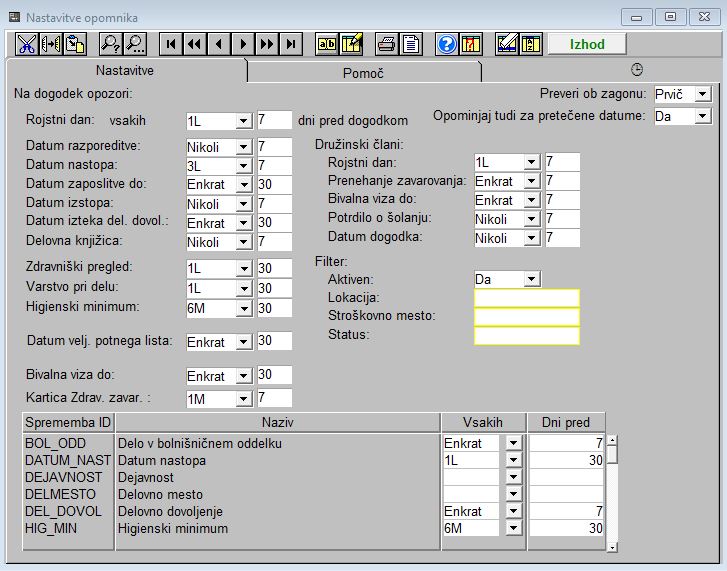Click Zdravniški pregled days field

[x=274, y=268]
